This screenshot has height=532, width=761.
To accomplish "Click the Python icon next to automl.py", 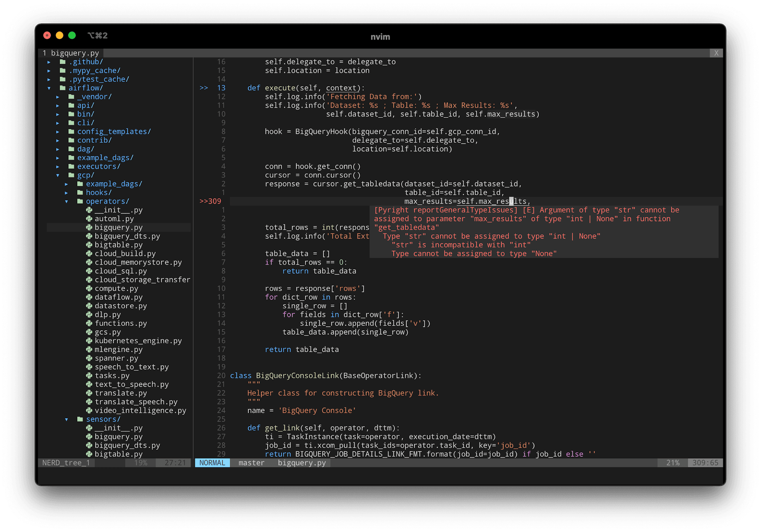I will click(x=89, y=218).
